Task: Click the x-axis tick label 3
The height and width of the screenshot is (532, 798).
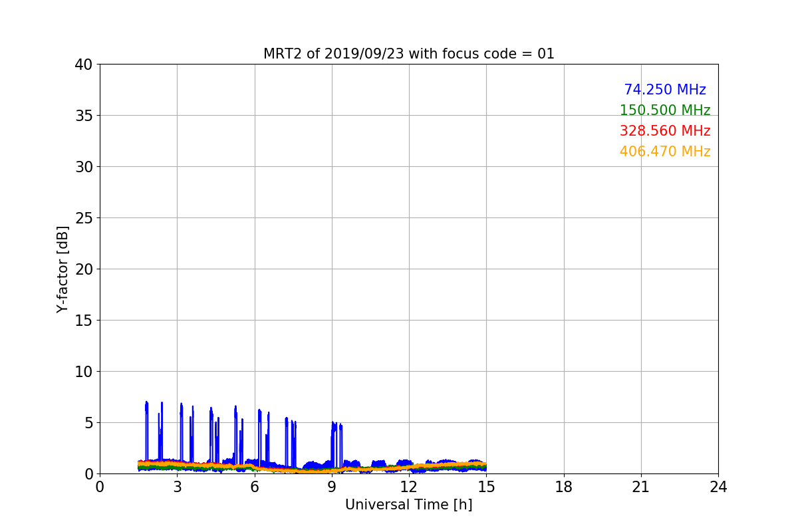Action: click(x=177, y=487)
